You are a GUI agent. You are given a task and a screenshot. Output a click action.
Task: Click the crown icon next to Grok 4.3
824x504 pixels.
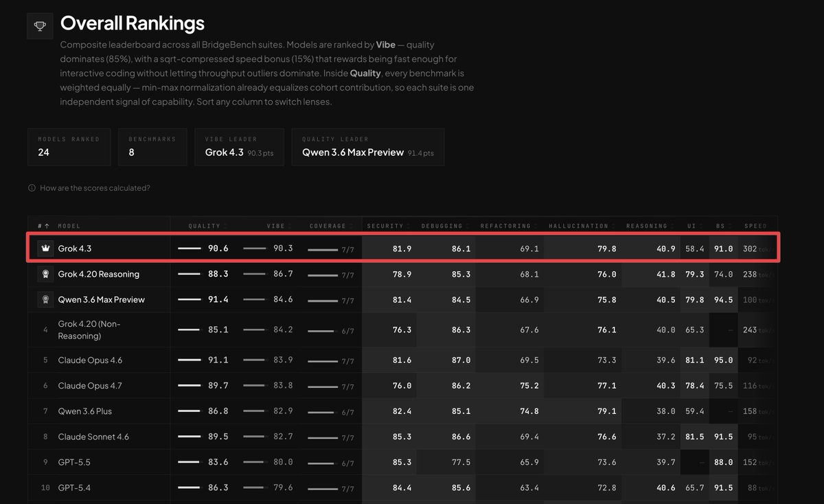[45, 248]
